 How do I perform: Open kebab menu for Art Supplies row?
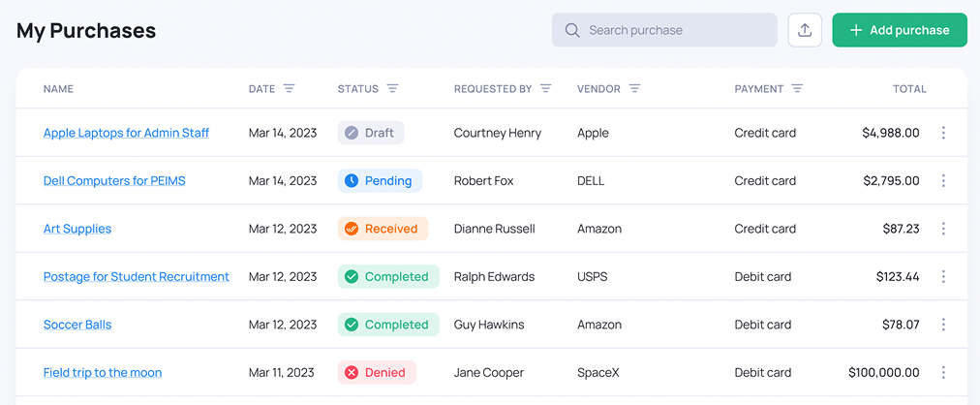point(943,229)
